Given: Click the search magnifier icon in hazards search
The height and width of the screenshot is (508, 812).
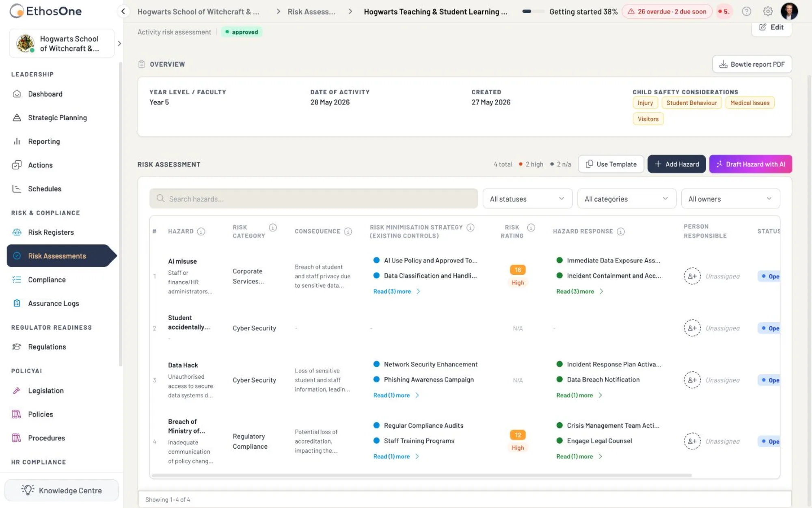Looking at the screenshot, I should (x=160, y=198).
